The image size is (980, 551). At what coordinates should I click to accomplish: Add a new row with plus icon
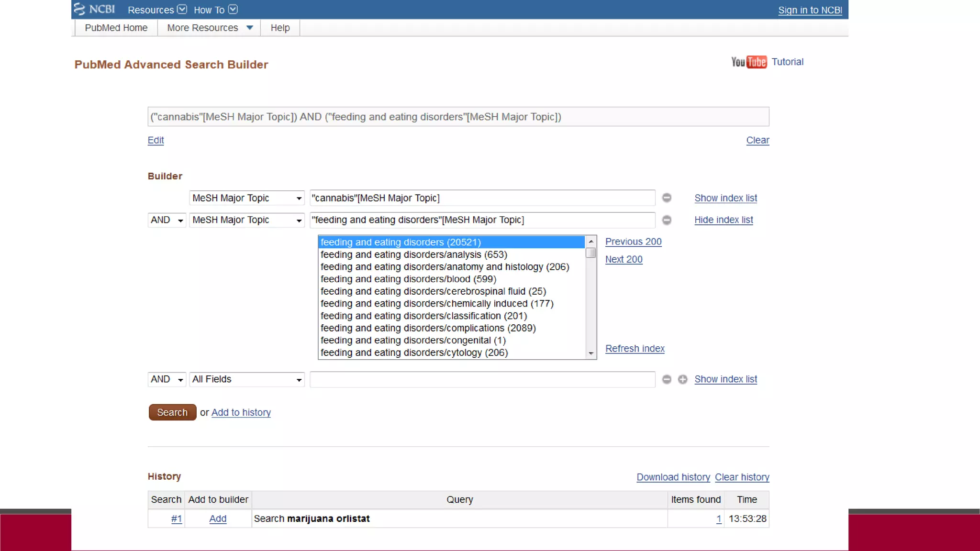coord(682,379)
